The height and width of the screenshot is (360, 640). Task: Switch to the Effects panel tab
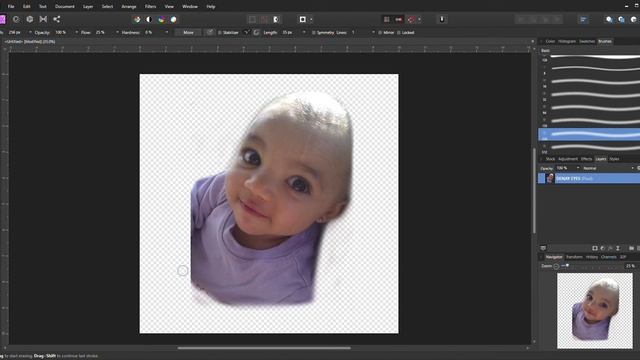(587, 159)
